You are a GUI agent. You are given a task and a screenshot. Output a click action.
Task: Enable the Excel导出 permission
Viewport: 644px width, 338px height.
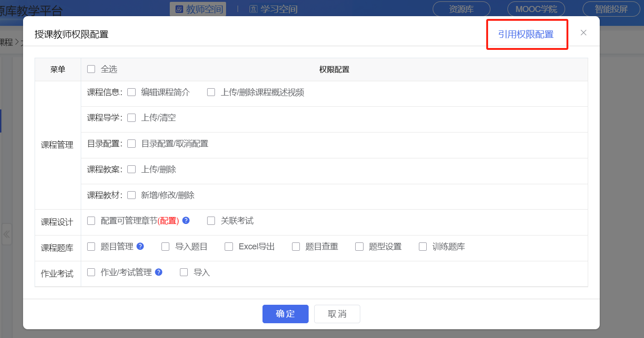[x=229, y=246]
